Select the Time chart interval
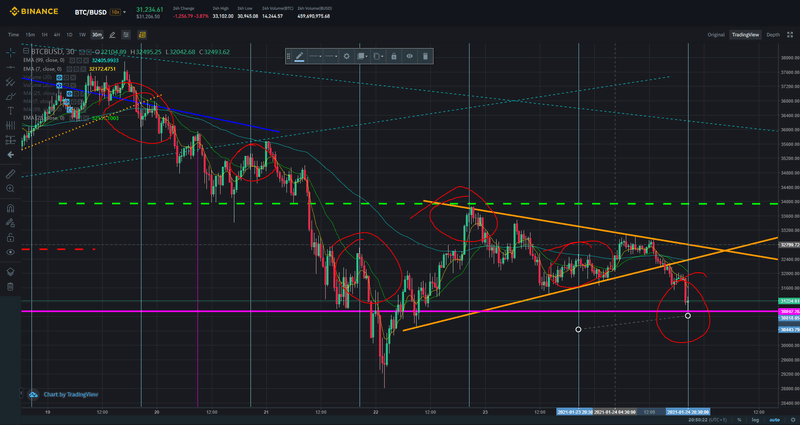 (x=13, y=35)
